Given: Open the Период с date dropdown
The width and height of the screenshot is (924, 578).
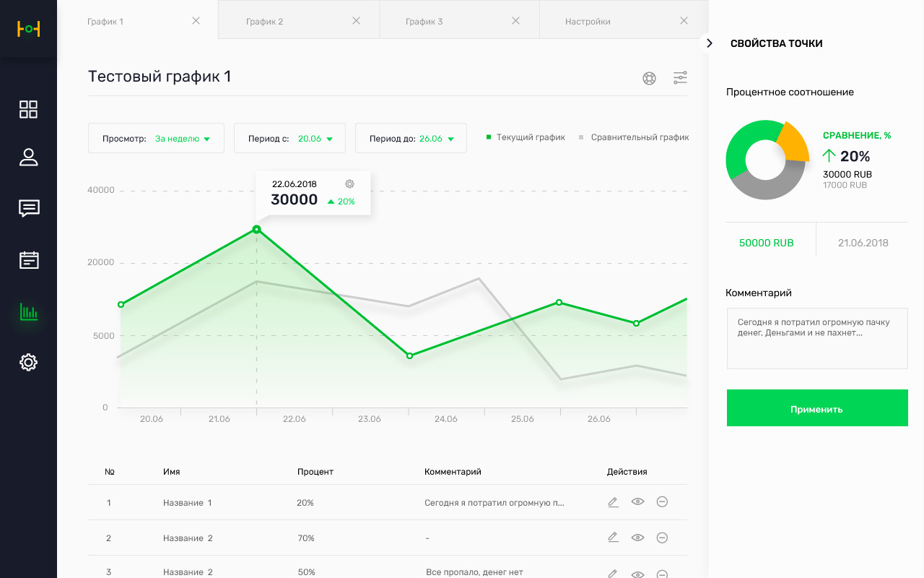Looking at the screenshot, I should click(289, 138).
